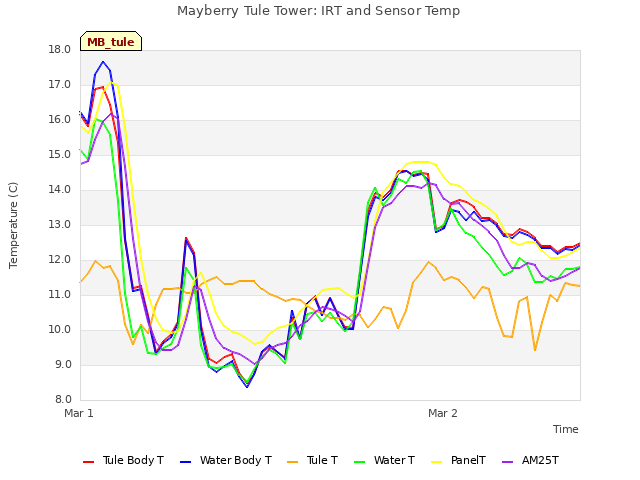Click the 8.0 y-axis tick label
The image size is (640, 480).
63,400
